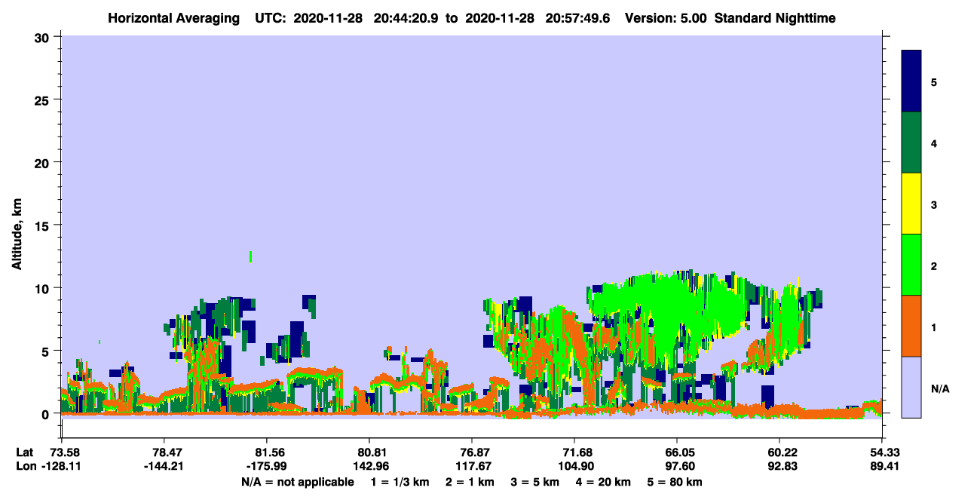980x503 pixels.
Task: Click the 15 km altitude tick label
Action: [44, 225]
